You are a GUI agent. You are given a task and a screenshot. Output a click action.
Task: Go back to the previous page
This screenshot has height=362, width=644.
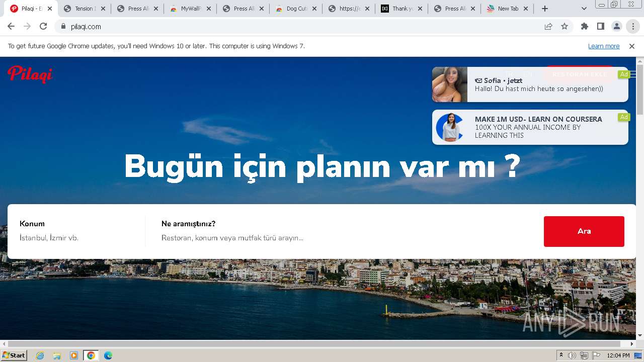pyautogui.click(x=11, y=27)
